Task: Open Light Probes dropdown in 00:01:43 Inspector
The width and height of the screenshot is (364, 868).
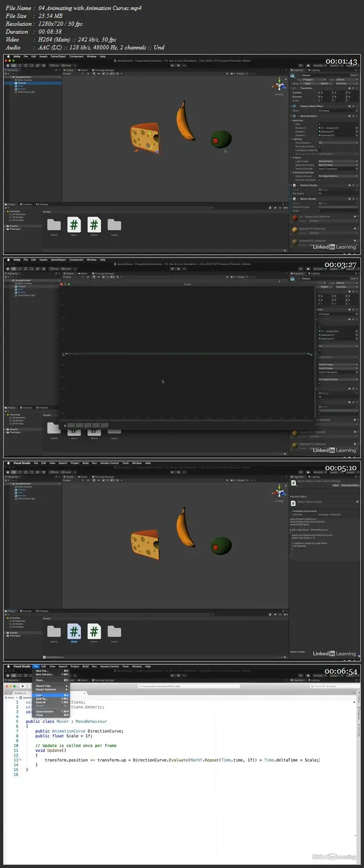Action: (x=338, y=161)
